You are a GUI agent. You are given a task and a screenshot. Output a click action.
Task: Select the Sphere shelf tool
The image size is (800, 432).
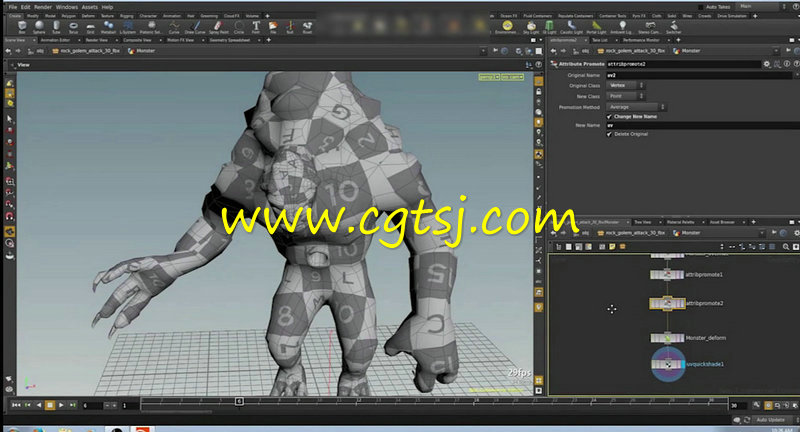pos(39,27)
